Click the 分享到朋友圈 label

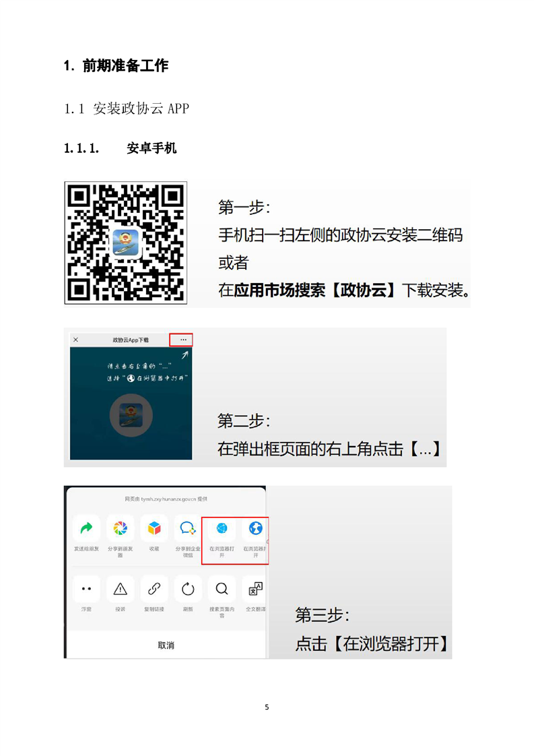click(120, 552)
